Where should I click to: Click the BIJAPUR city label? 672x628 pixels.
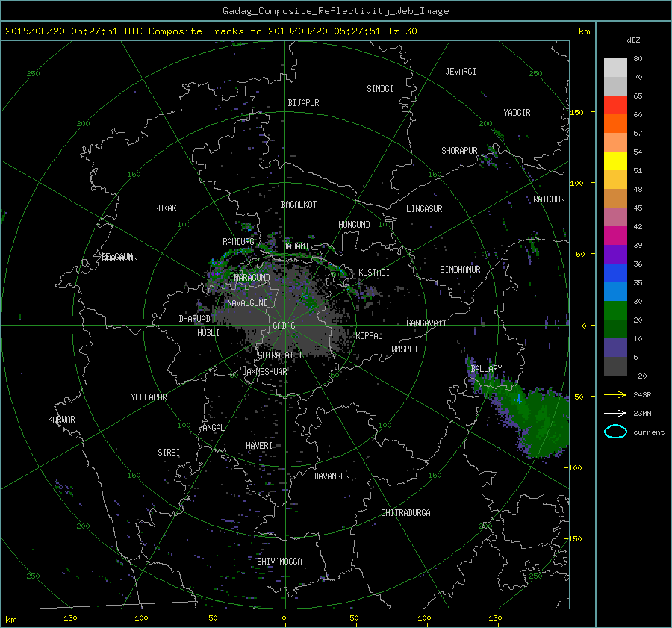(x=303, y=103)
